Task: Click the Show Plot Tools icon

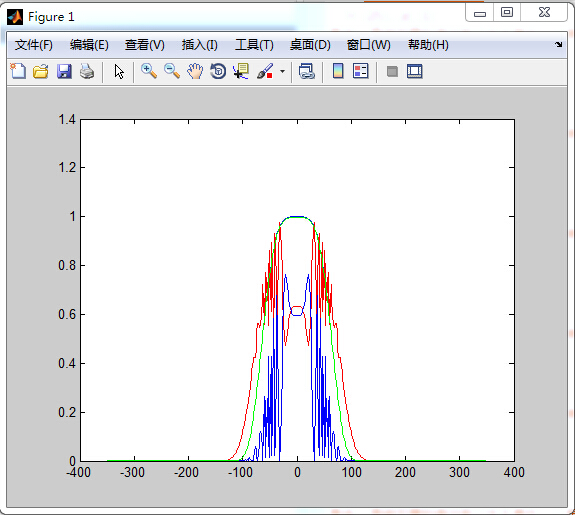Action: pos(415,71)
